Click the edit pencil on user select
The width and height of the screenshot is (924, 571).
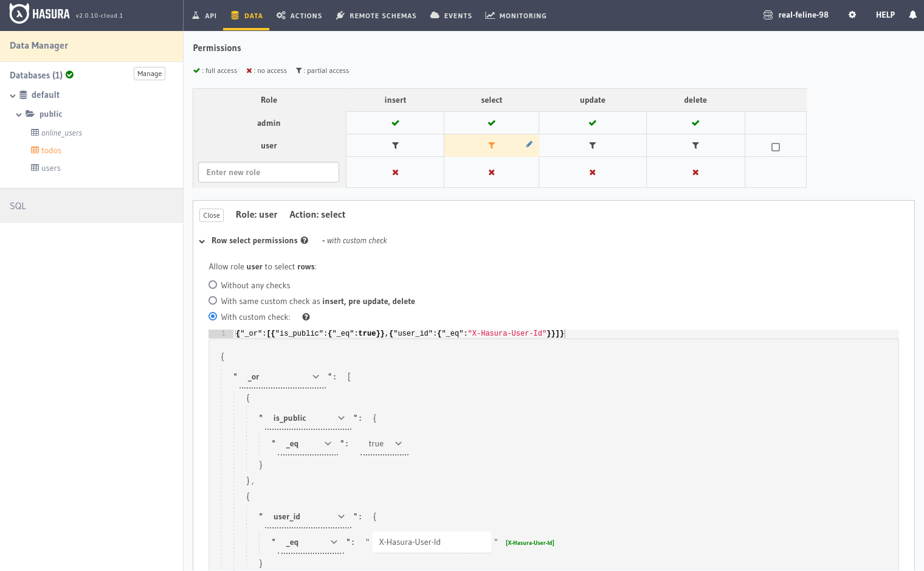tap(529, 144)
